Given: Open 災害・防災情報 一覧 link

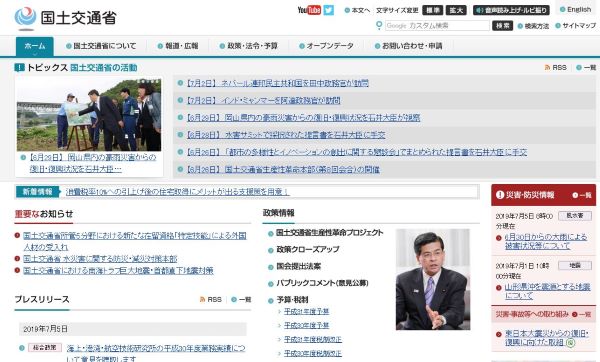Looking at the screenshot, I should point(582,195).
